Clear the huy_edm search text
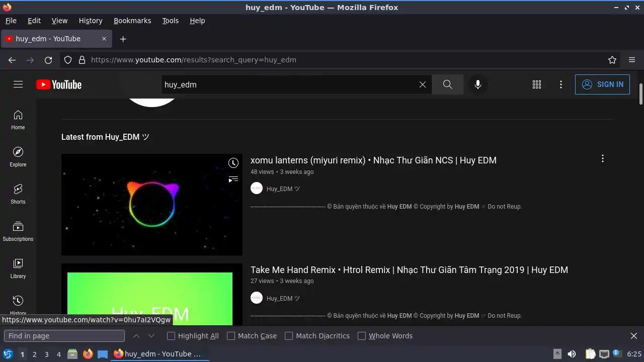 click(423, 84)
